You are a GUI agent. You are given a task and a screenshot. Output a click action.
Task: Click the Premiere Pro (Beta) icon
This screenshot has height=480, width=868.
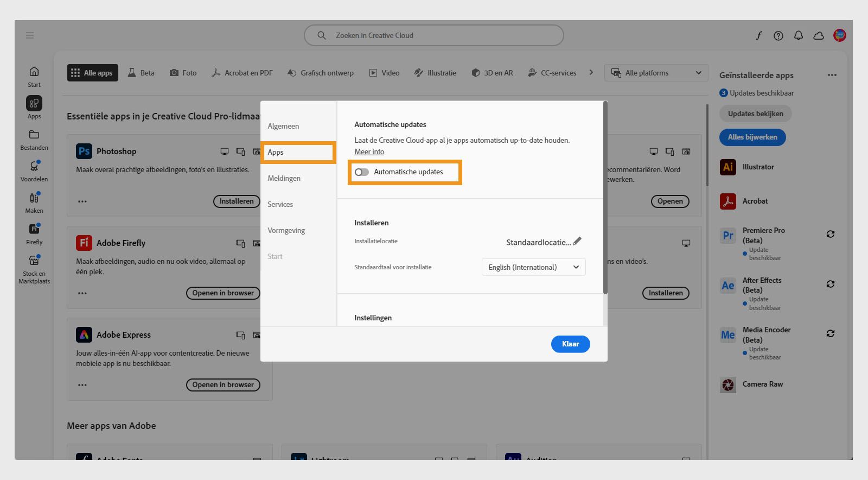(728, 235)
